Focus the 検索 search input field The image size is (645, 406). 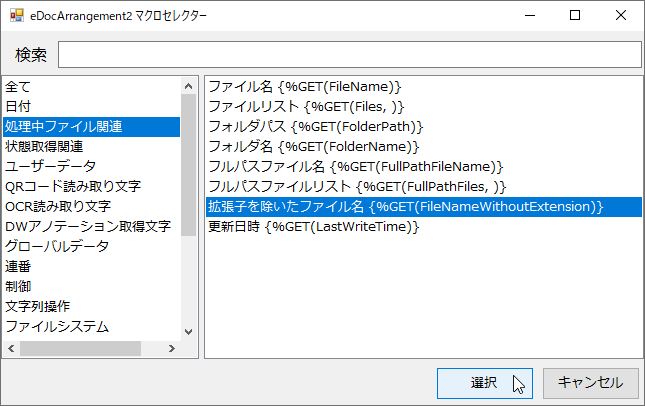(x=350, y=54)
